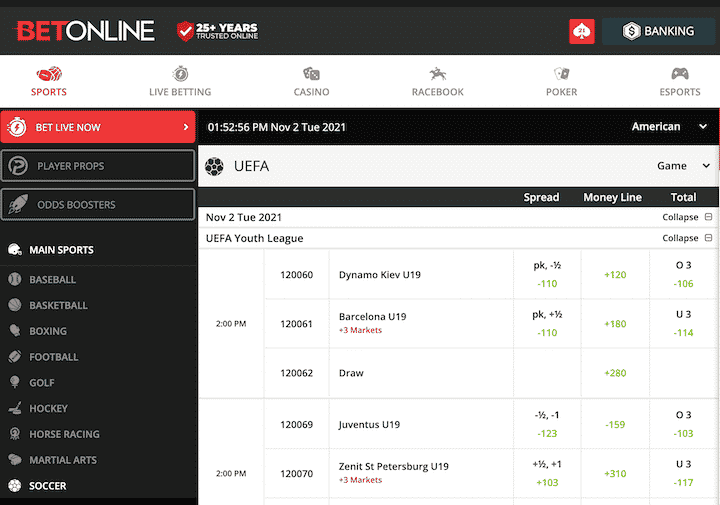Pick Dynamo Kiev U19 money line +120

[x=615, y=275]
